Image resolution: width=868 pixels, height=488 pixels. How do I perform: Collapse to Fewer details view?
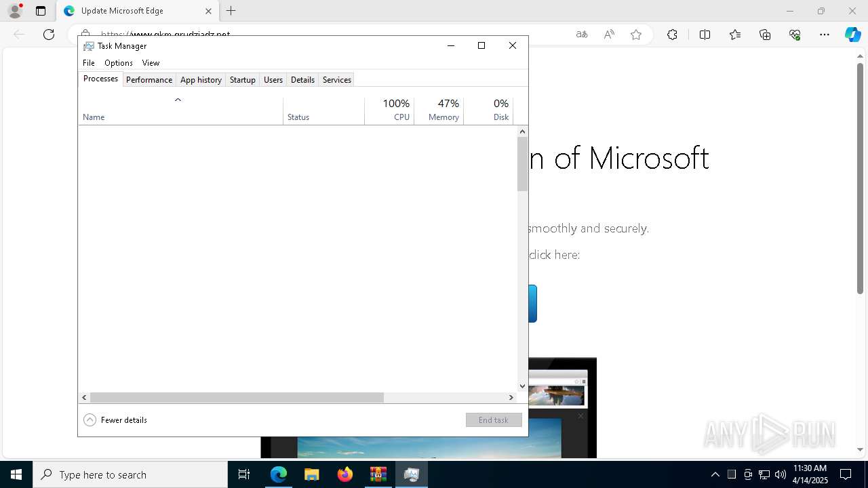[x=115, y=420]
